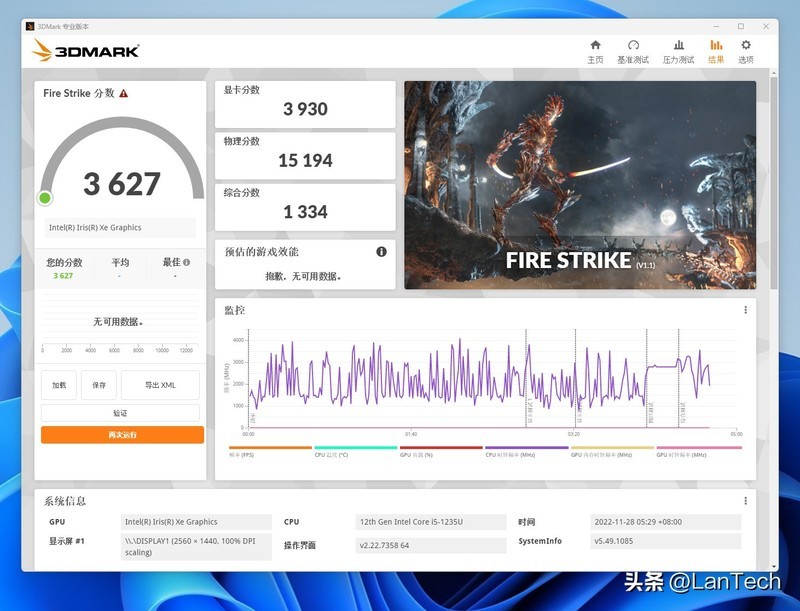Click purple CPU 时钟频率 legend color bar

[x=526, y=448]
